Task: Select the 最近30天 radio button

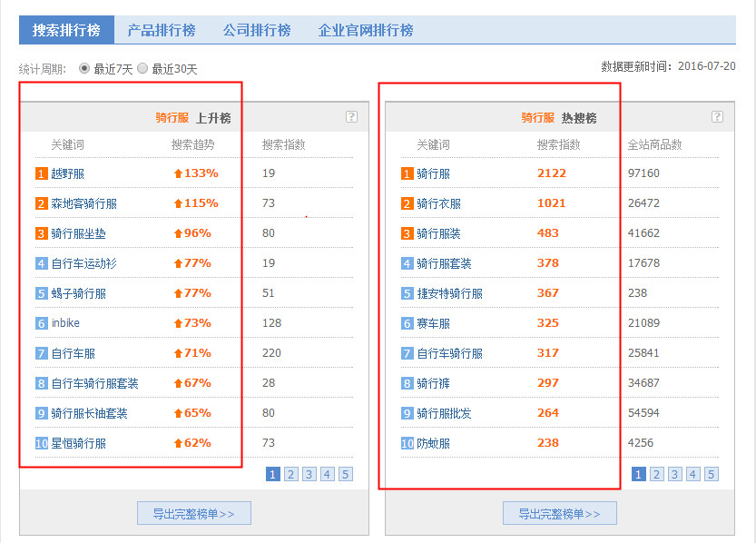Action: coord(142,68)
